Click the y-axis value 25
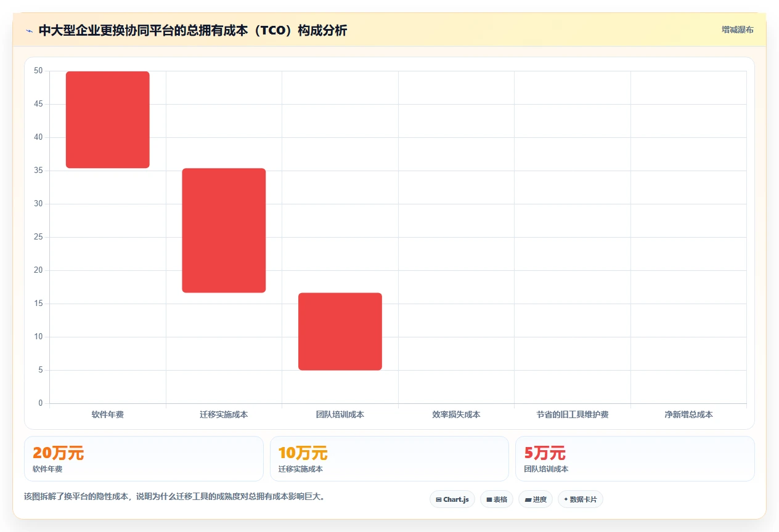This screenshot has height=532, width=779. coord(38,237)
